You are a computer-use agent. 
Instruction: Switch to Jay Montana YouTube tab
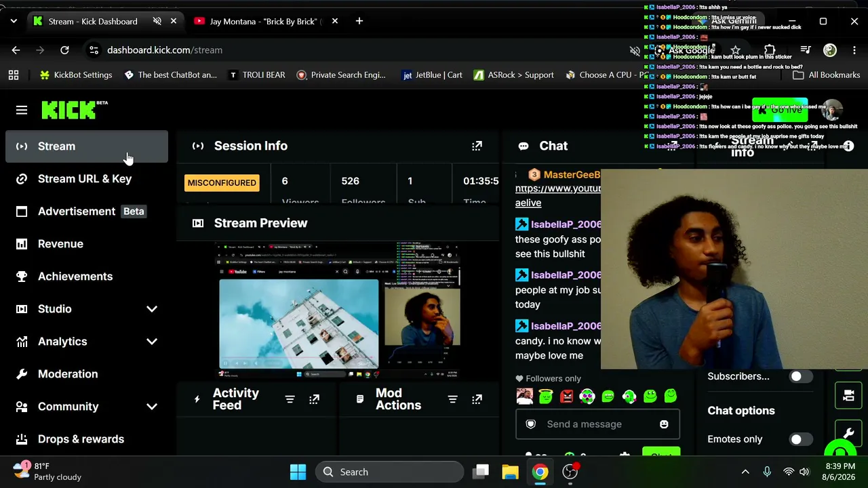tap(265, 22)
